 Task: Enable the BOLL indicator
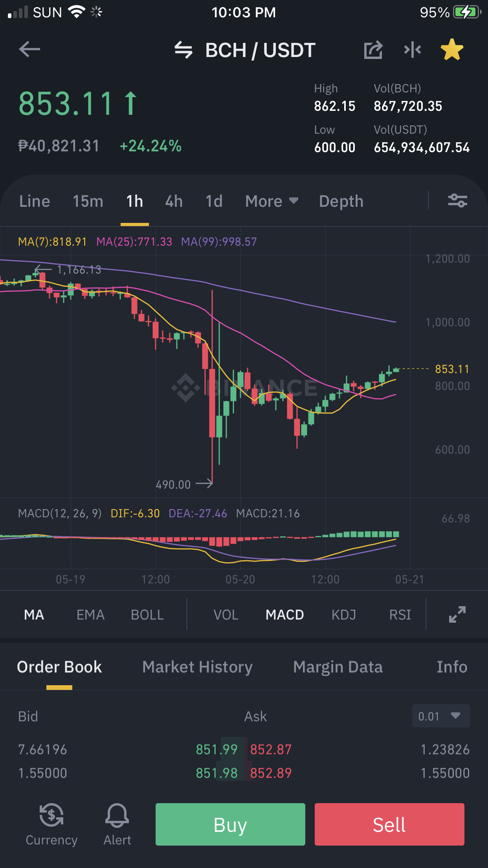click(x=147, y=615)
